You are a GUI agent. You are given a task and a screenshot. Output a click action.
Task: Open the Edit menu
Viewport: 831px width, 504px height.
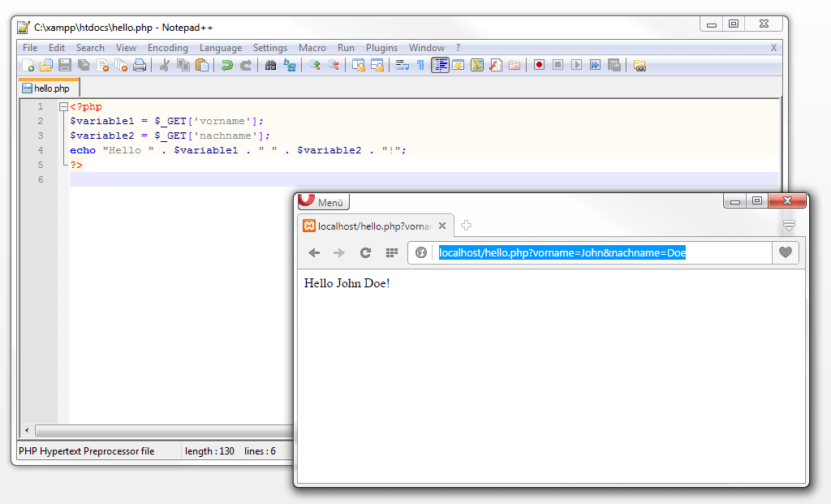pyautogui.click(x=56, y=48)
